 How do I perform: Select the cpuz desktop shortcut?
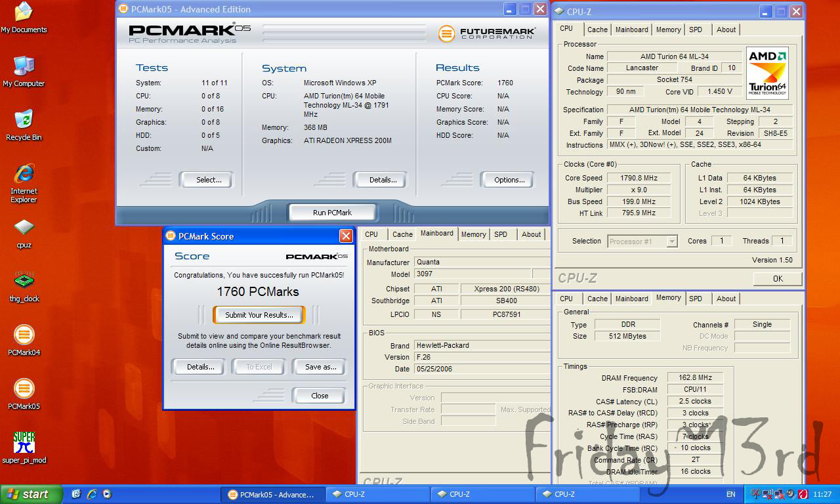pyautogui.click(x=24, y=234)
